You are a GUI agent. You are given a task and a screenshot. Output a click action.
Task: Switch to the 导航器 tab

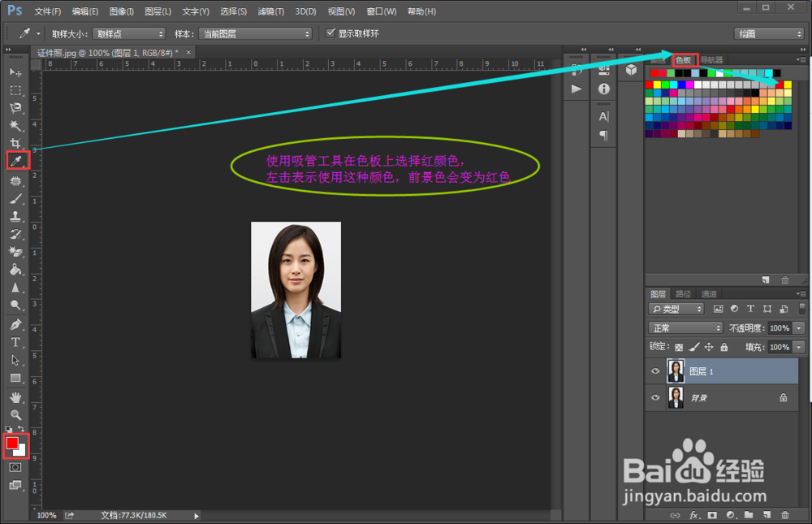pyautogui.click(x=711, y=60)
